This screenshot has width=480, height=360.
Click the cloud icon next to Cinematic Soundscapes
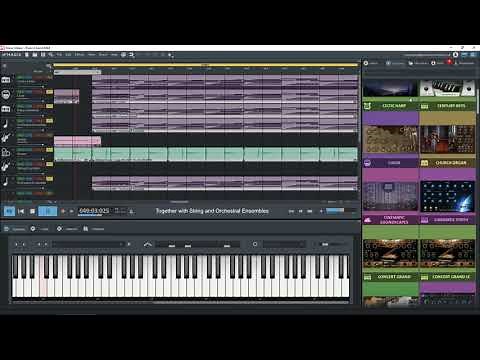(367, 220)
